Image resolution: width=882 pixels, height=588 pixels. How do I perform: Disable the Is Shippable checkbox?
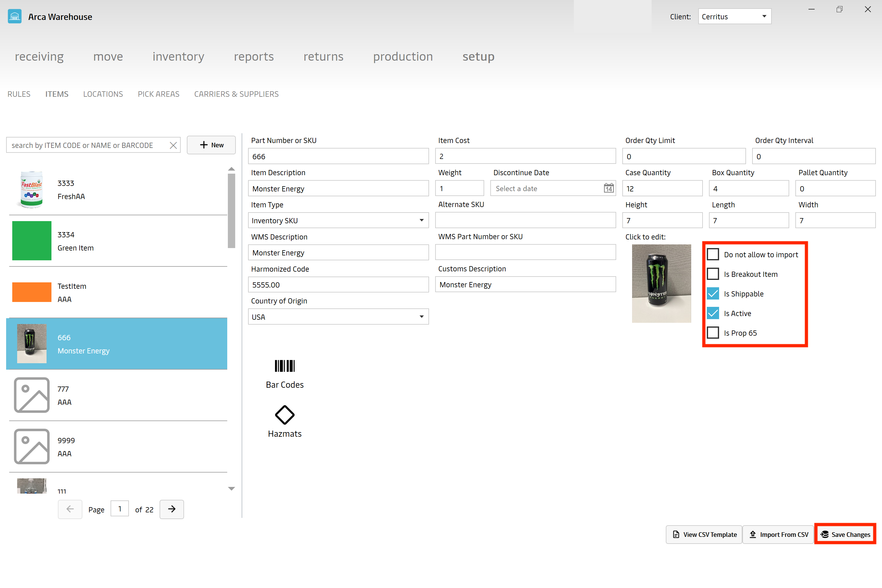click(713, 293)
